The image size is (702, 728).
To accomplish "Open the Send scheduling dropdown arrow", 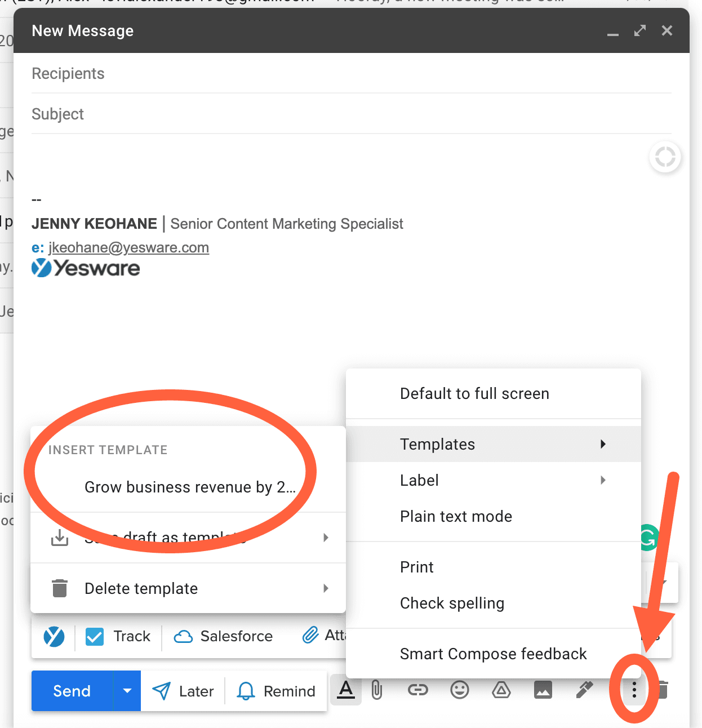I will tap(127, 690).
